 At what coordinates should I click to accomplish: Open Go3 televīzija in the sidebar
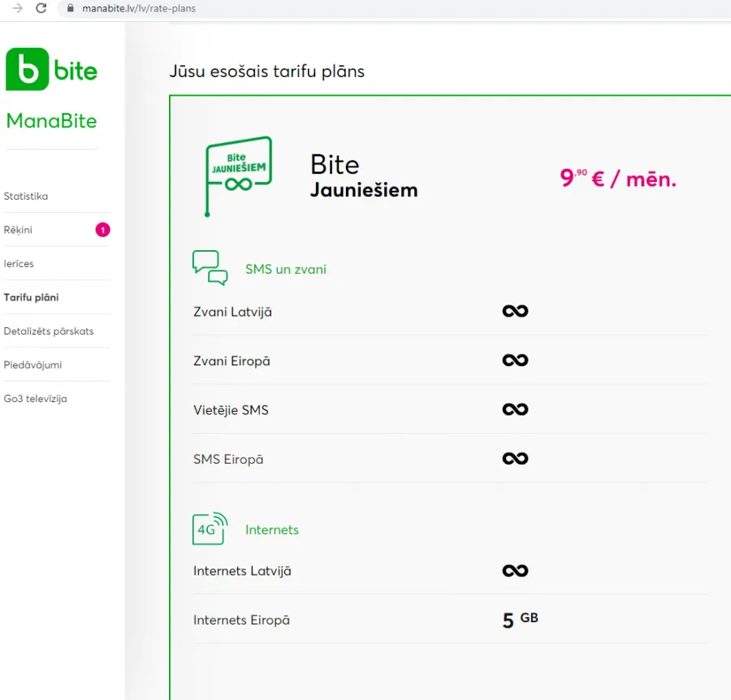[35, 399]
